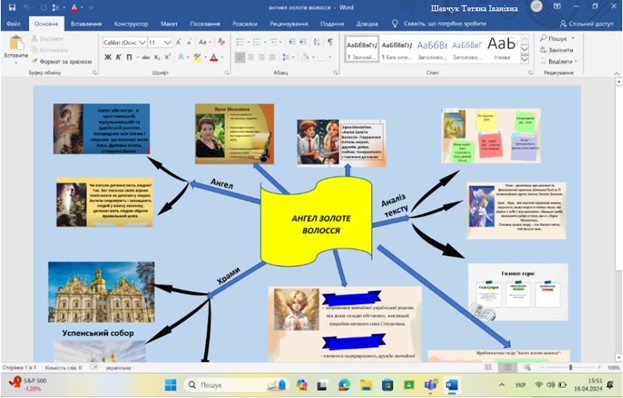Set paragraph alignment to justify
Viewport: 623px width, 398px height.
tap(273, 58)
